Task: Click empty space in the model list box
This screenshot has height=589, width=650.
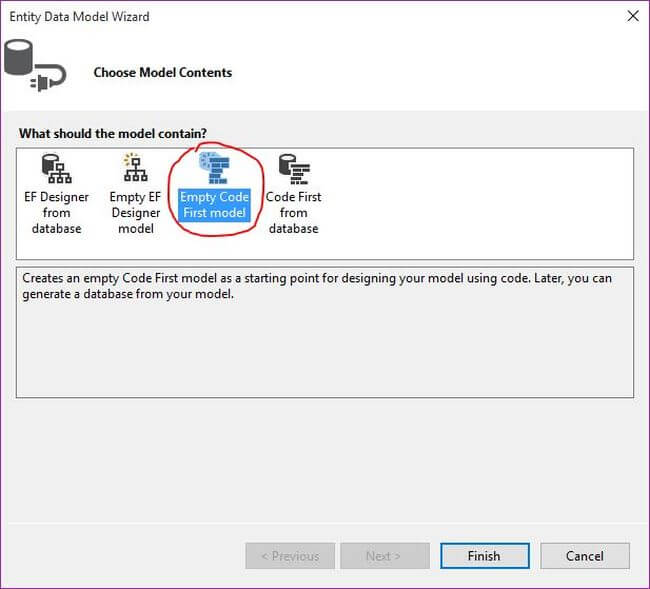Action: (x=480, y=205)
